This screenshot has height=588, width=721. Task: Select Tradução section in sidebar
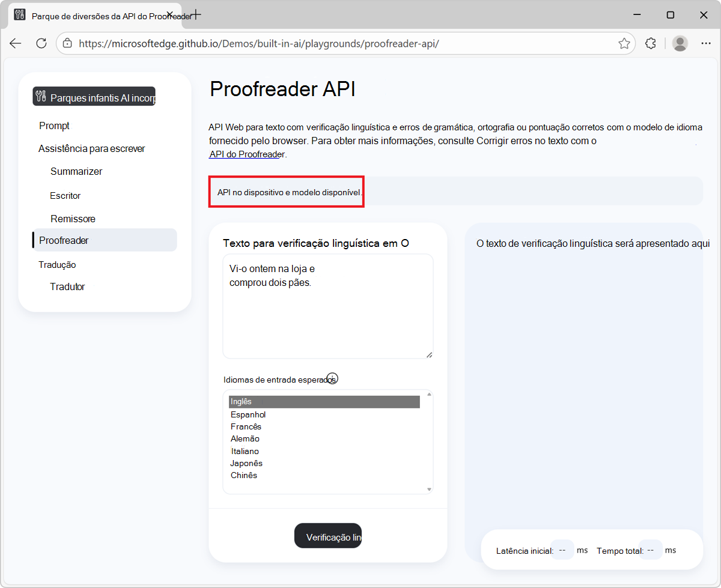click(57, 265)
